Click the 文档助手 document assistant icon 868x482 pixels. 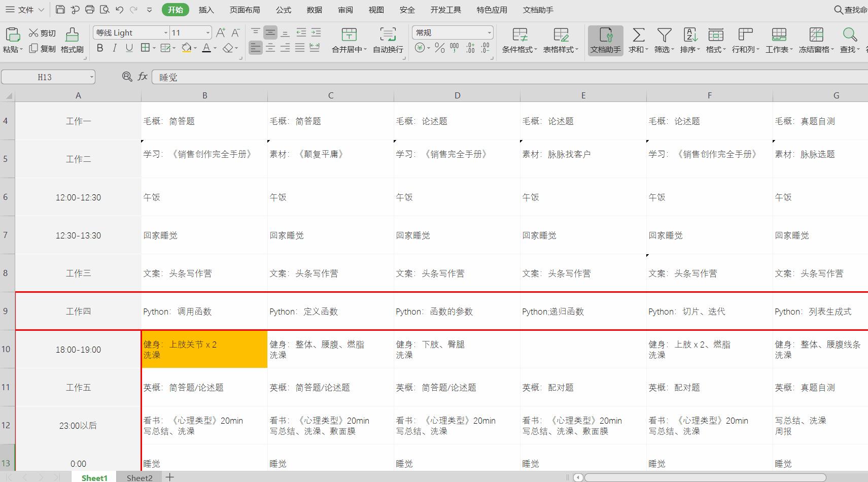[605, 41]
